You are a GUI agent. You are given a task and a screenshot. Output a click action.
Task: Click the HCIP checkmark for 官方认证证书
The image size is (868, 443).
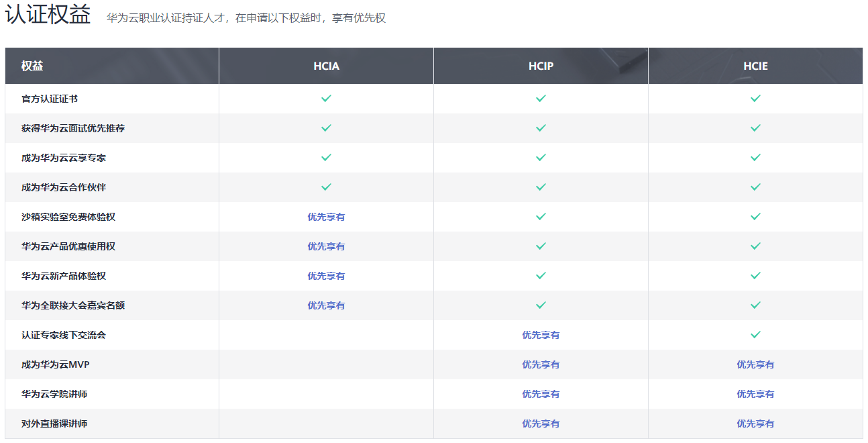(541, 98)
